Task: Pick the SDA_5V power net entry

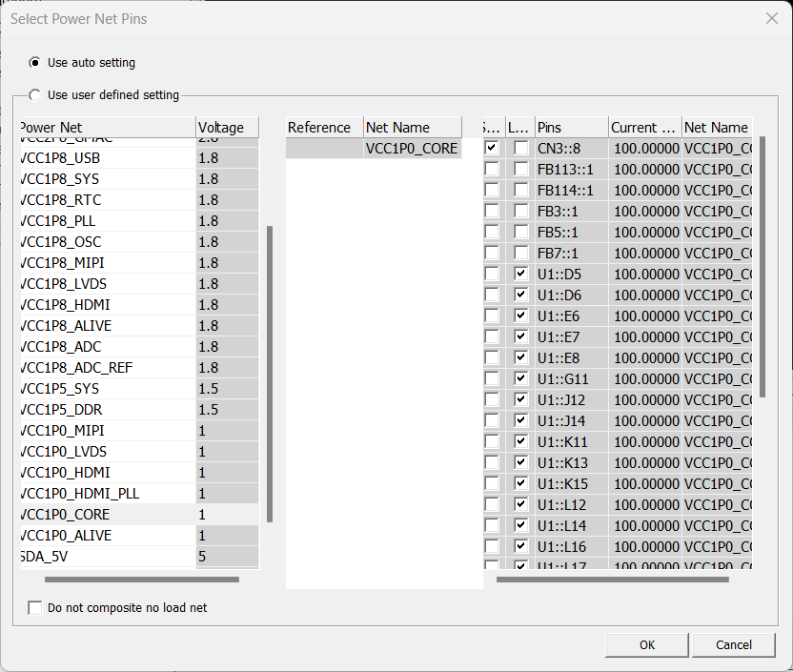Action: 105,557
